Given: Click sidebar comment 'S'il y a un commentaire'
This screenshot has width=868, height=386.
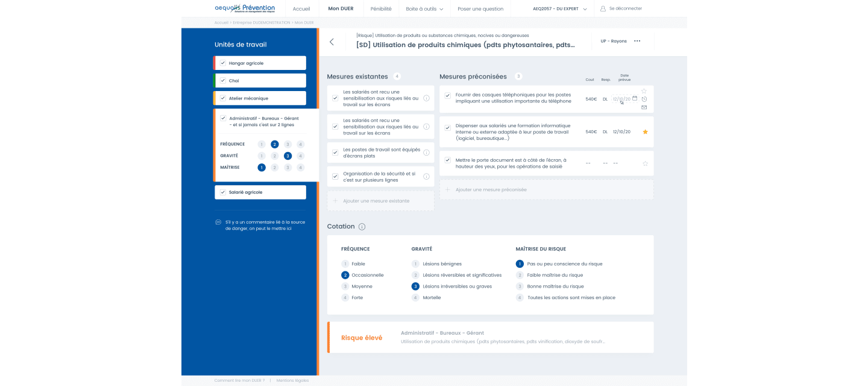Looking at the screenshot, I should pos(265,225).
